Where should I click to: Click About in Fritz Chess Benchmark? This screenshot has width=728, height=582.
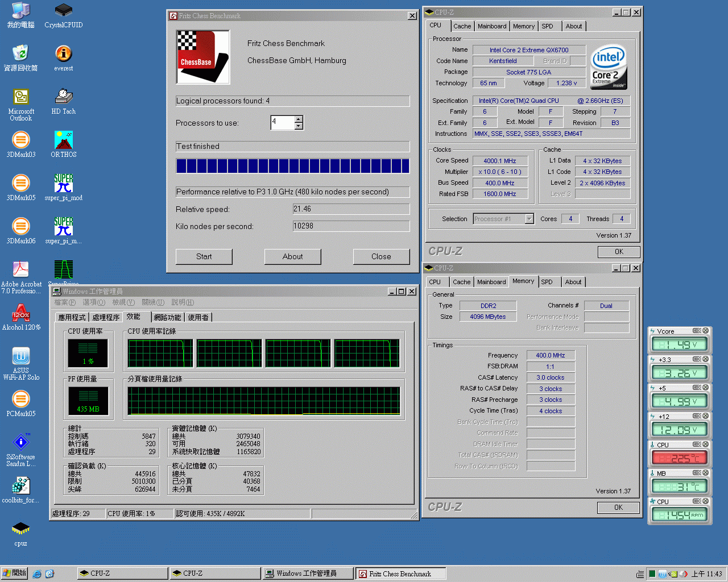[x=293, y=257]
